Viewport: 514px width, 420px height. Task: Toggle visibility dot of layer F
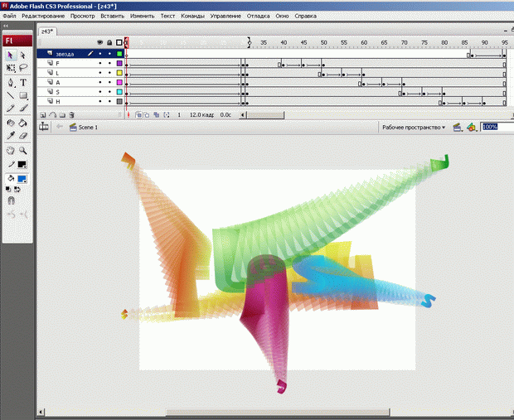(100, 63)
